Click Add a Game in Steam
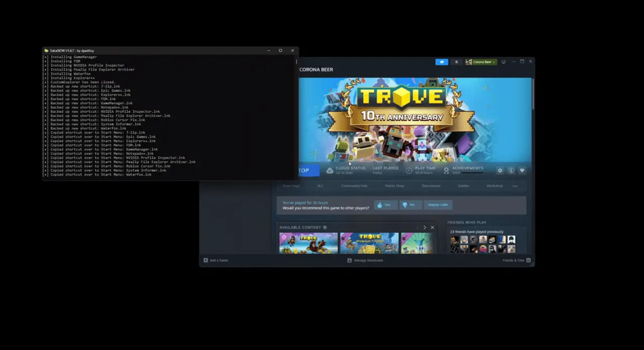644x350 pixels. click(216, 260)
